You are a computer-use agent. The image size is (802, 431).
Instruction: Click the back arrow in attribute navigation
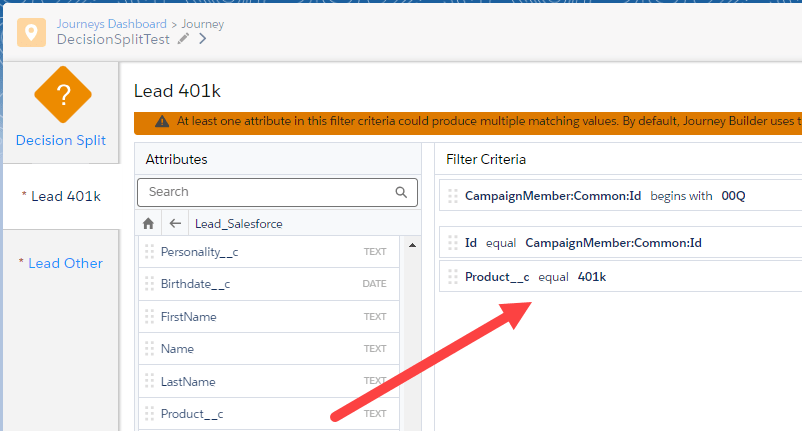pos(175,224)
